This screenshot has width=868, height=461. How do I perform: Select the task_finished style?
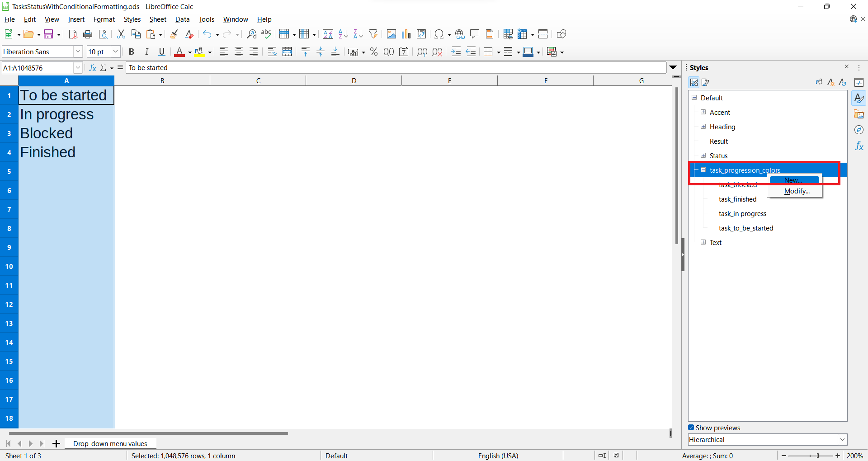737,199
